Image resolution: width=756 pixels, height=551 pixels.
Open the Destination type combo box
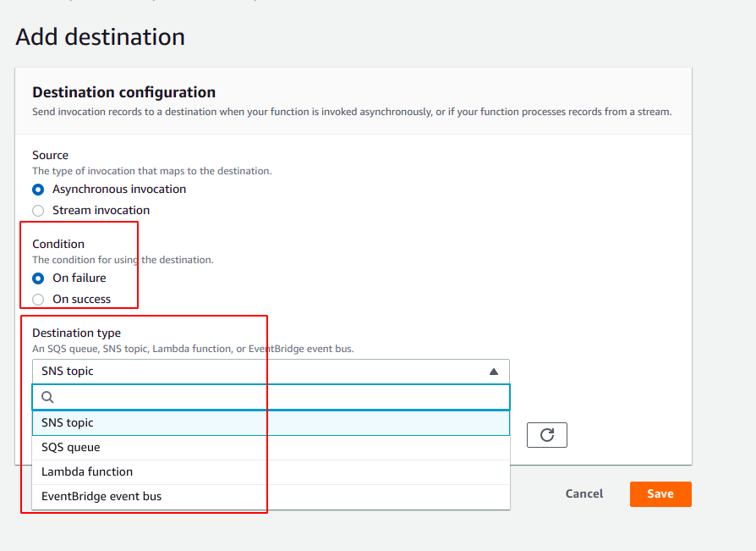pos(271,372)
